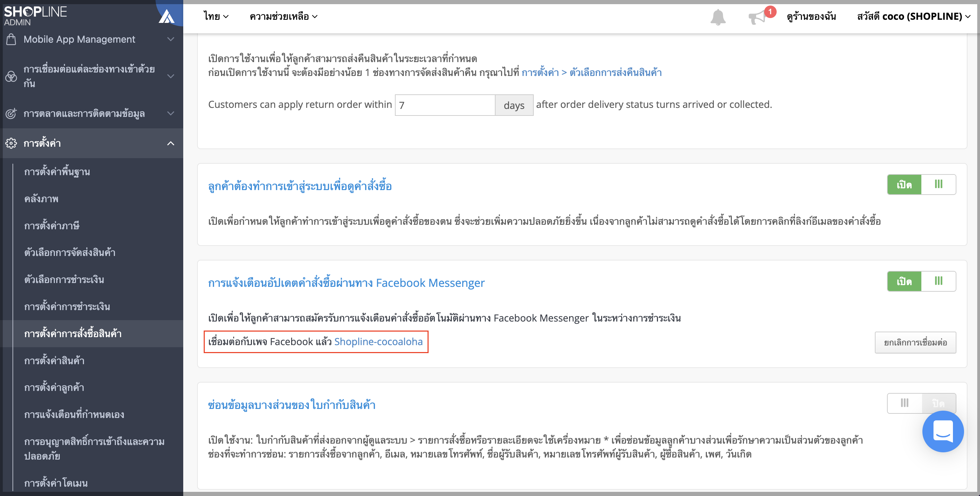
Task: Click the marketing target icon
Action: pos(11,113)
